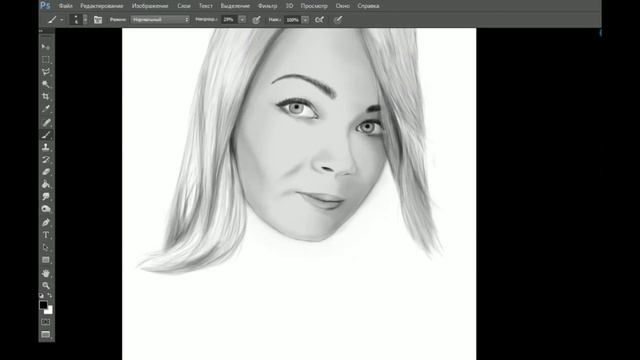Toggle pressure for opacity button
Screen dimensions: 640x360
(256, 20)
